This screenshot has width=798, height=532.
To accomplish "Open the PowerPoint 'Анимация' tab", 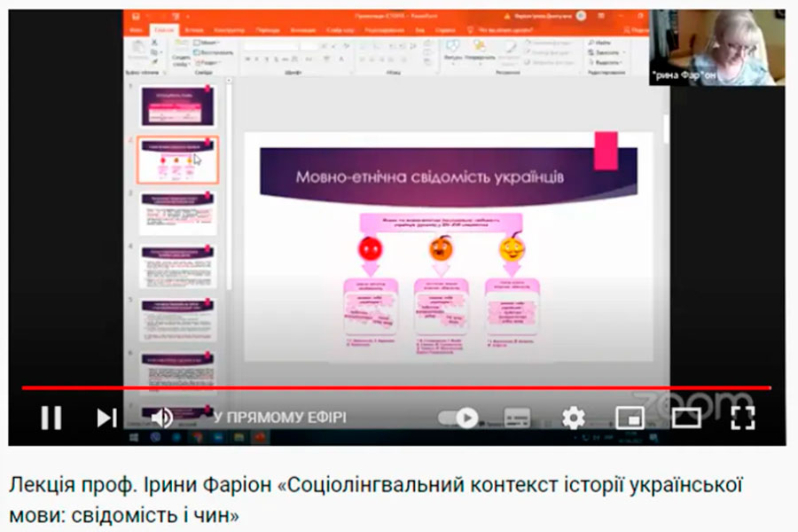I will [x=303, y=30].
